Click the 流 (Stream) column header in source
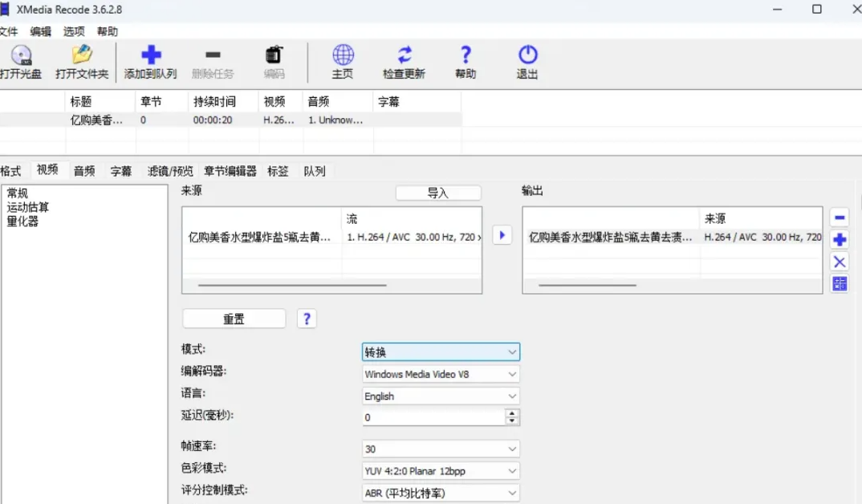 point(412,219)
